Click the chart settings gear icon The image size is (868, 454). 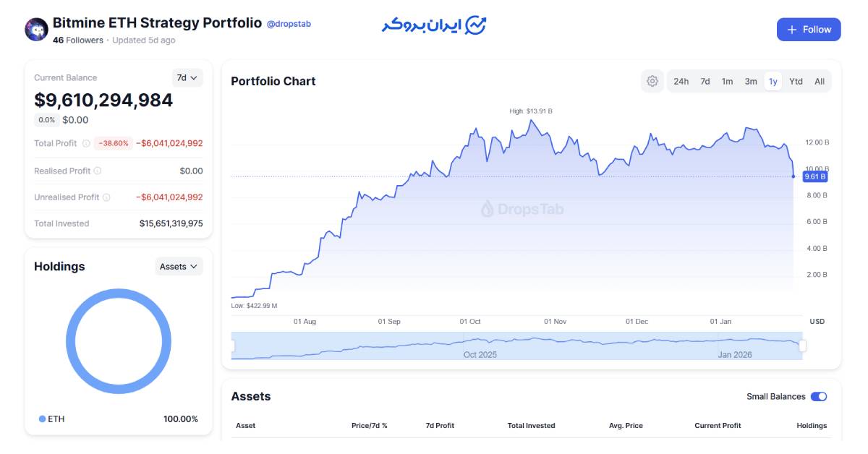point(652,81)
